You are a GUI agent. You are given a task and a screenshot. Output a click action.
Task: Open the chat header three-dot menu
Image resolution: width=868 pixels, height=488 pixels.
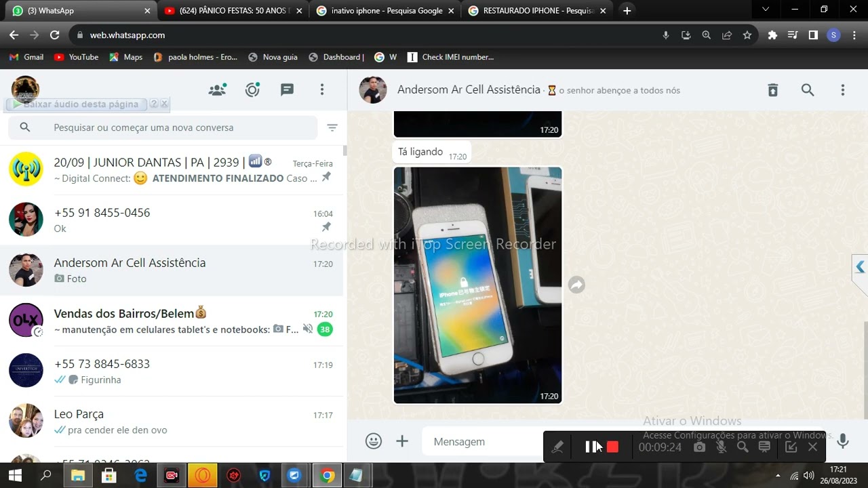point(843,89)
